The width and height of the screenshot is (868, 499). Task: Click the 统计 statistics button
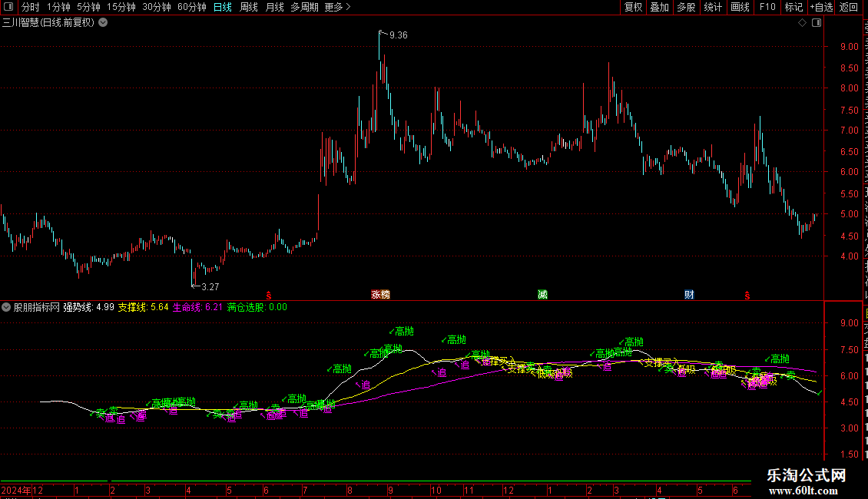(x=712, y=7)
